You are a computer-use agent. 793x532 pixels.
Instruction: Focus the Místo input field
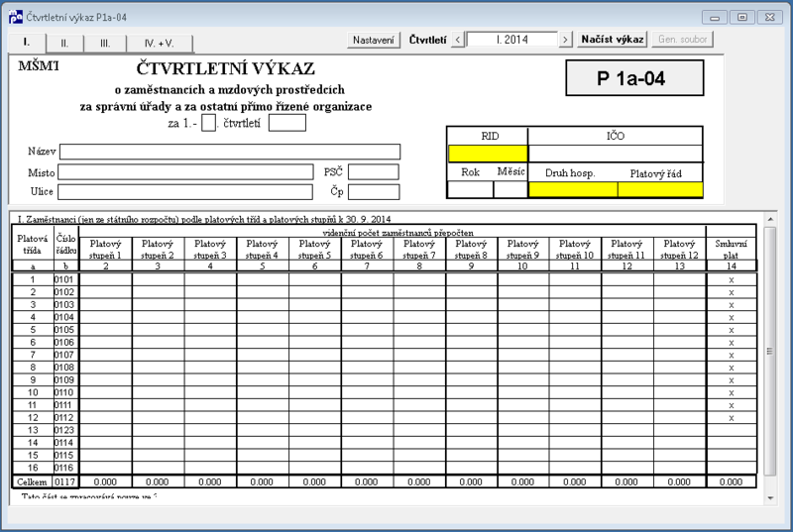pos(185,172)
